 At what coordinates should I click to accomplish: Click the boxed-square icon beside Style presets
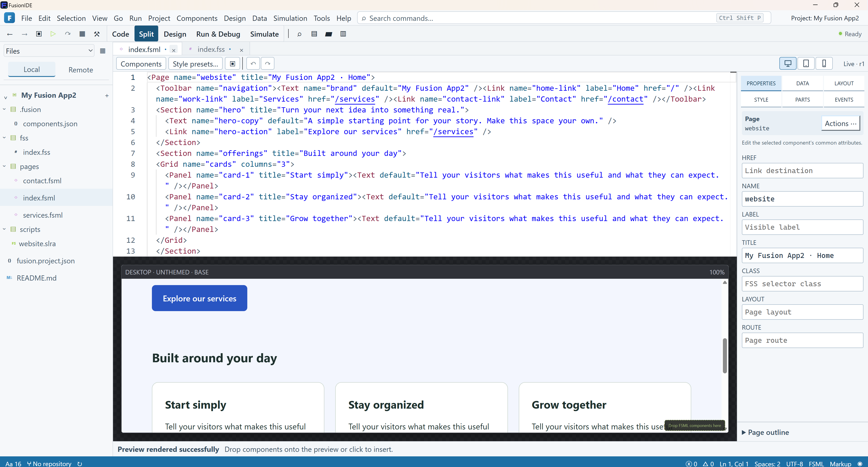point(233,64)
